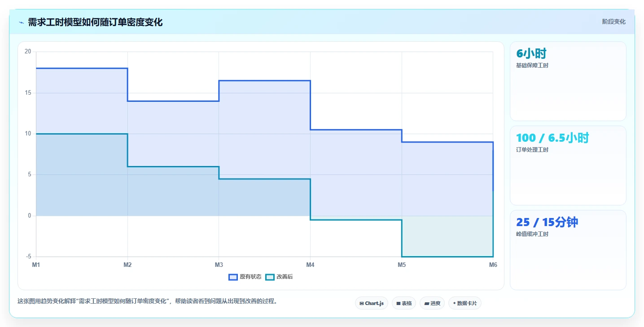
Task: Click the 订单处理工时 card label
Action: tap(532, 150)
